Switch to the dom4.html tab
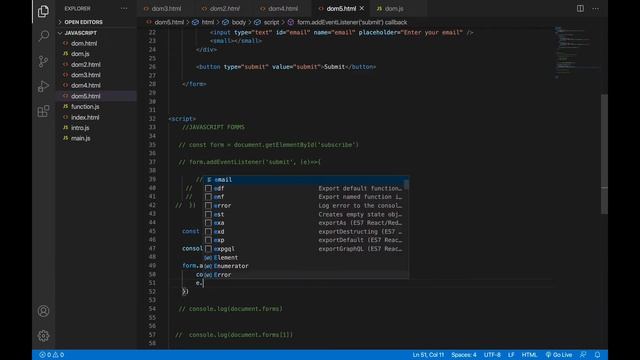The width and height of the screenshot is (640, 360). [283, 9]
